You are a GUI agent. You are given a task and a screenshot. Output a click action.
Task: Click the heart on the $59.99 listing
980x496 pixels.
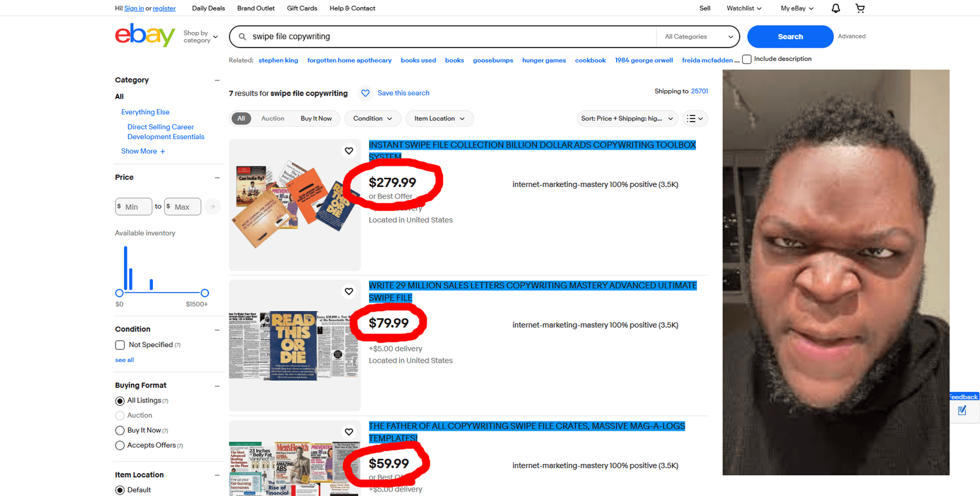(x=349, y=432)
